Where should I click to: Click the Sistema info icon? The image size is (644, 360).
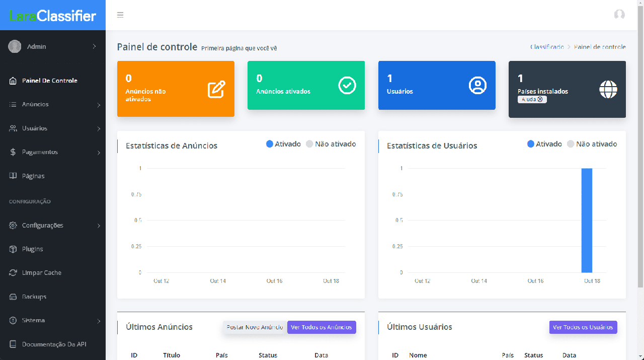(x=13, y=320)
